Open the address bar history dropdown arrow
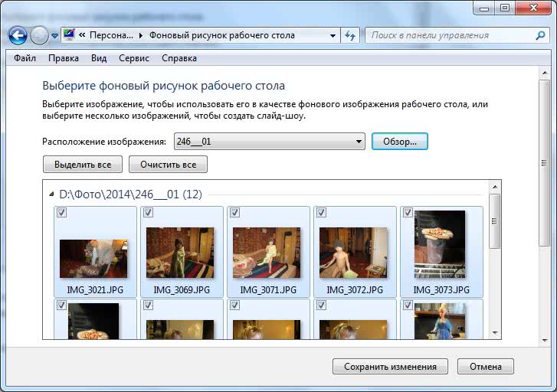This screenshot has height=392, width=557. (333, 35)
